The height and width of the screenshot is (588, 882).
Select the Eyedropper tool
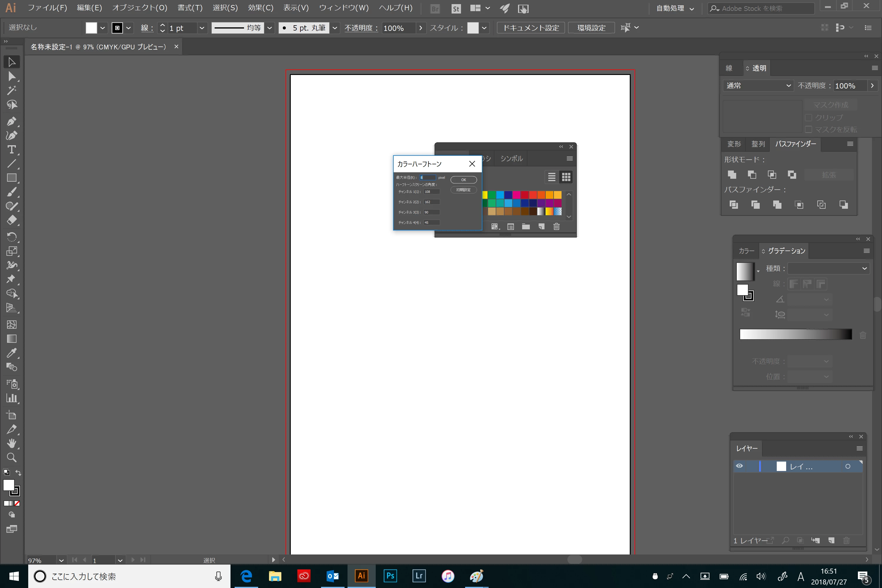(x=11, y=353)
